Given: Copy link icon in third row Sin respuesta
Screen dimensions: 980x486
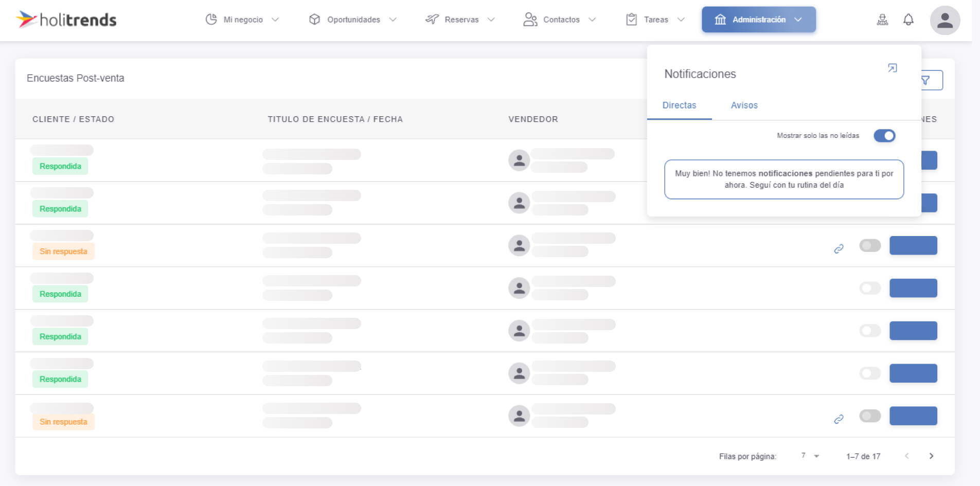Looking at the screenshot, I should click(x=839, y=249).
